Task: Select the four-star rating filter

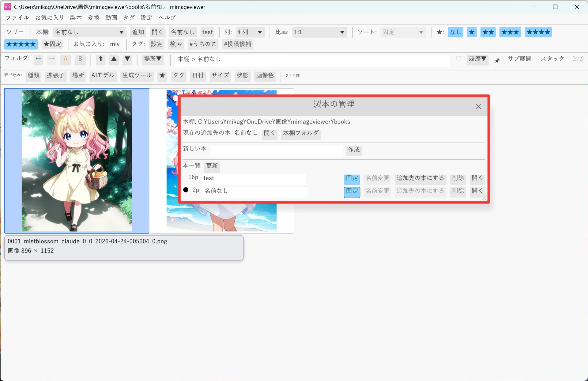Action: [x=538, y=32]
